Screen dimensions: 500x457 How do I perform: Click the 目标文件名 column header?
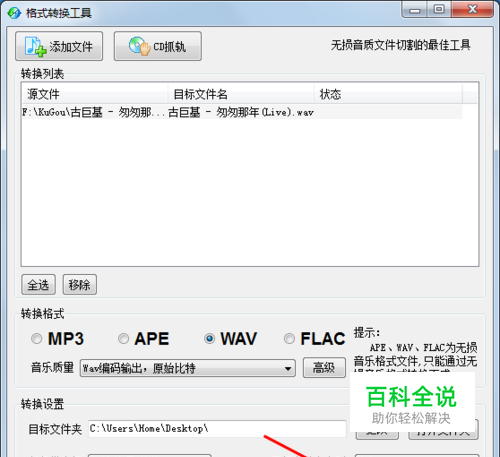click(x=241, y=94)
